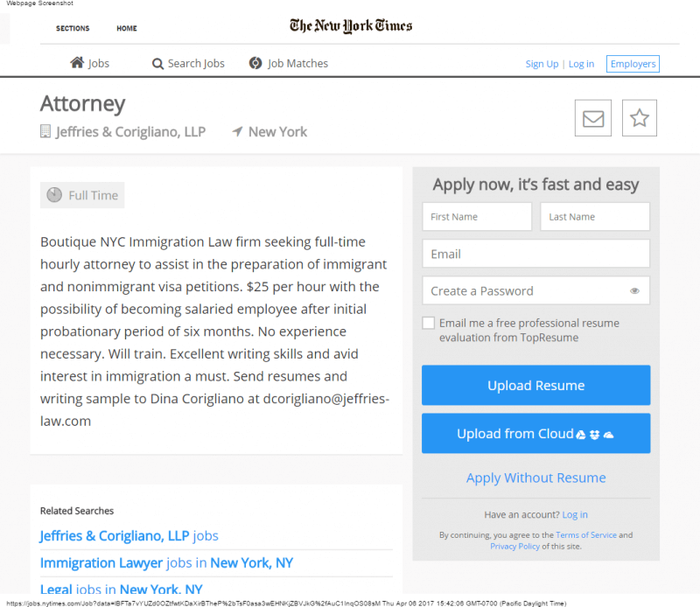
Task: Click the building icon beside company name
Action: point(45,131)
